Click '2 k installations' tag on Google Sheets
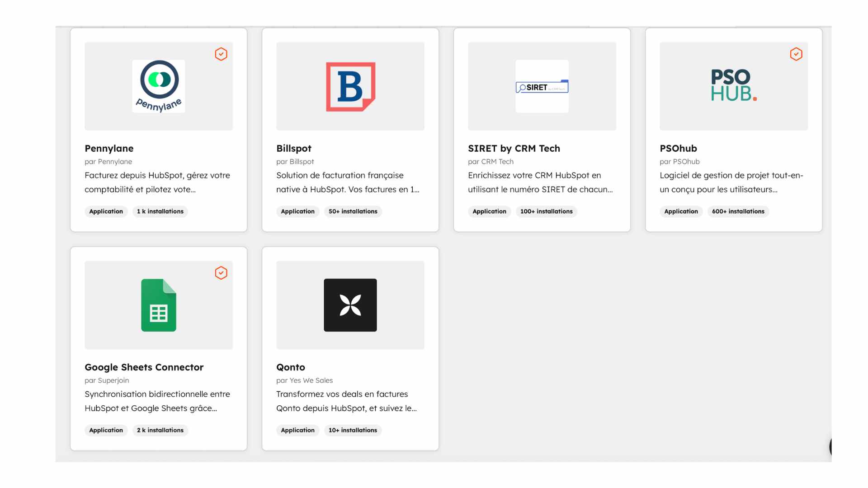 (160, 430)
